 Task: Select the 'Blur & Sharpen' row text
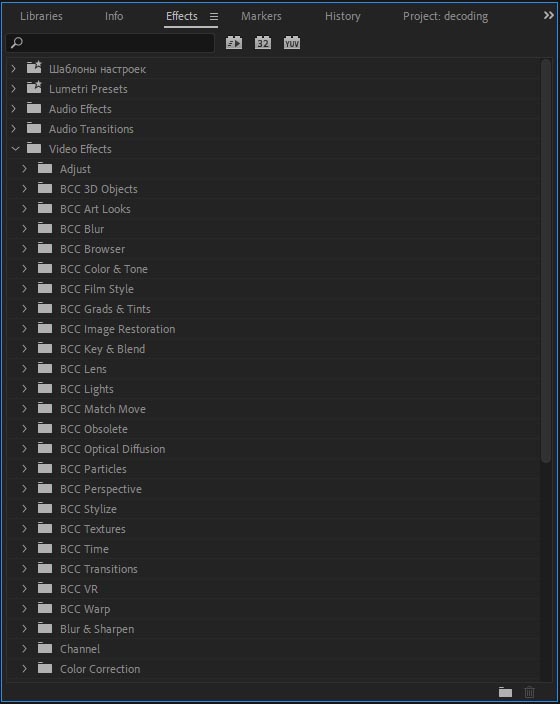(x=97, y=629)
